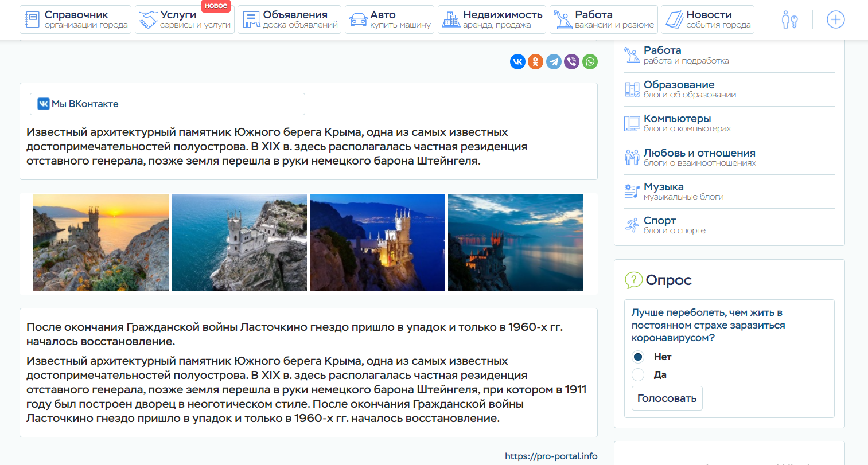The image size is (868, 465).
Task: Open the Новости city events section
Action: pyautogui.click(x=707, y=19)
